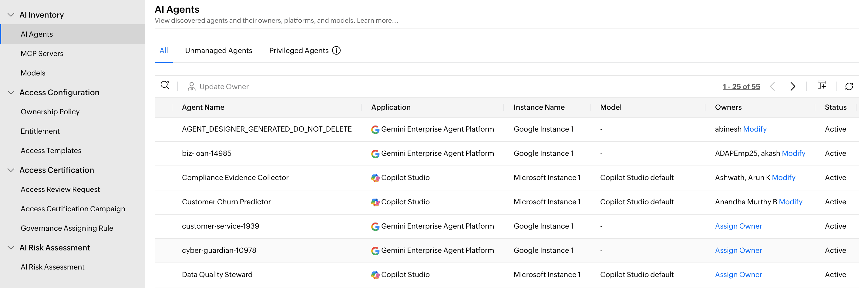
Task: Assign Owner for cyber-guardian-10978
Action: (x=738, y=250)
